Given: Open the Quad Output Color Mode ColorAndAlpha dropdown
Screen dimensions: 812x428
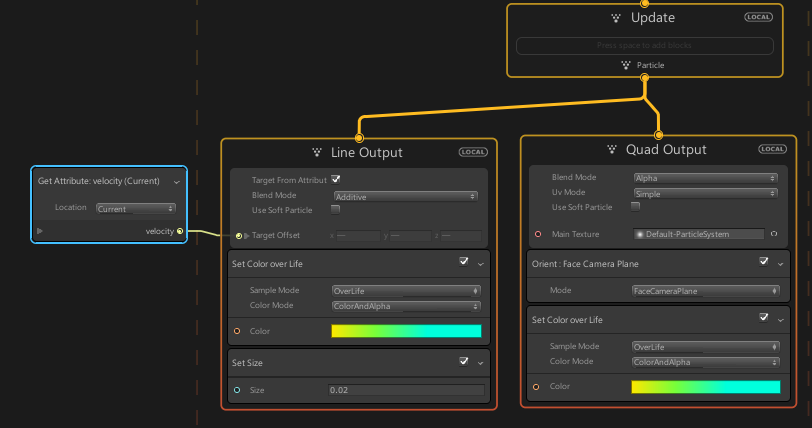Looking at the screenshot, I should click(x=705, y=362).
